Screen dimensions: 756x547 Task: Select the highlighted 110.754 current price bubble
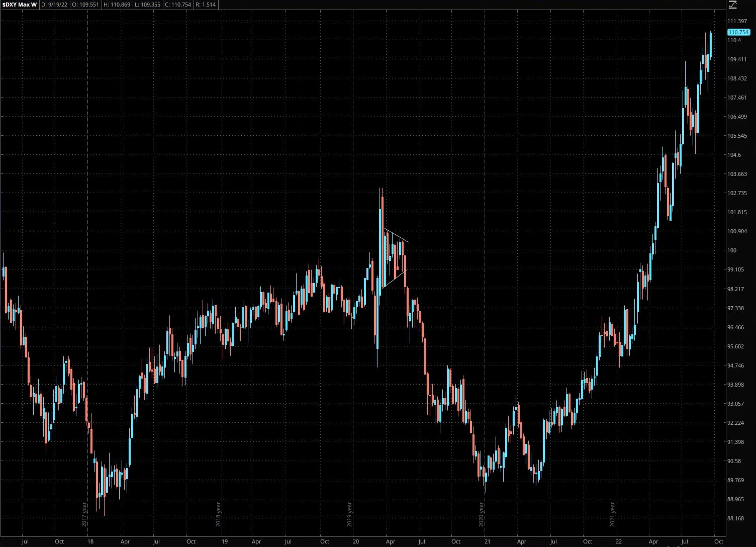click(738, 32)
